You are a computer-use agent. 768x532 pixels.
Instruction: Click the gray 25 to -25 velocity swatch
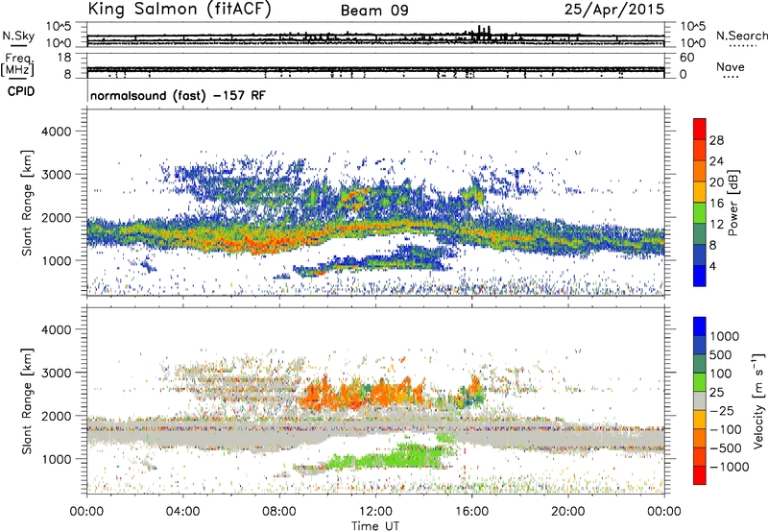700,401
